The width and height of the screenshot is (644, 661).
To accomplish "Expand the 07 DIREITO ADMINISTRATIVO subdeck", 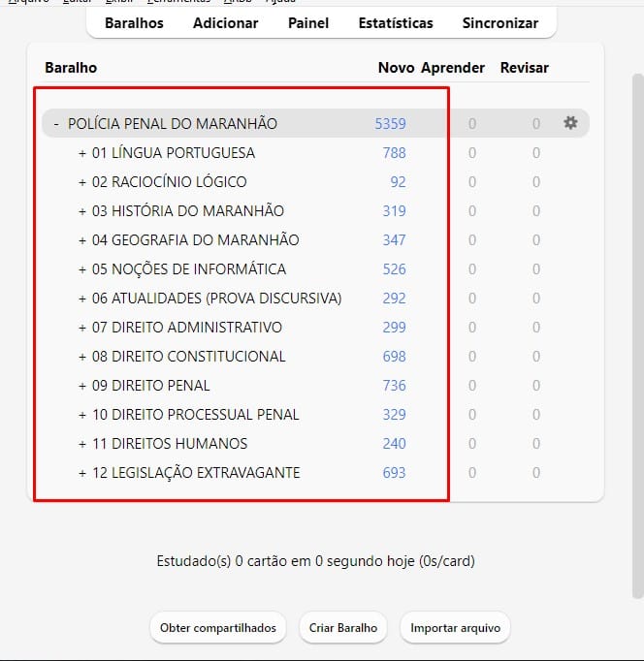I will 82,328.
